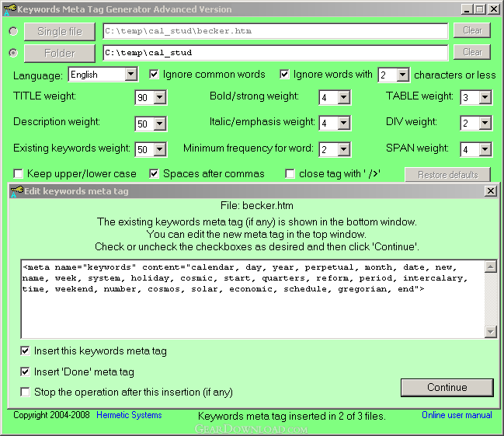Minimize the Keywords Meta Tag Generator window
This screenshot has width=504, height=436.
(x=467, y=9)
